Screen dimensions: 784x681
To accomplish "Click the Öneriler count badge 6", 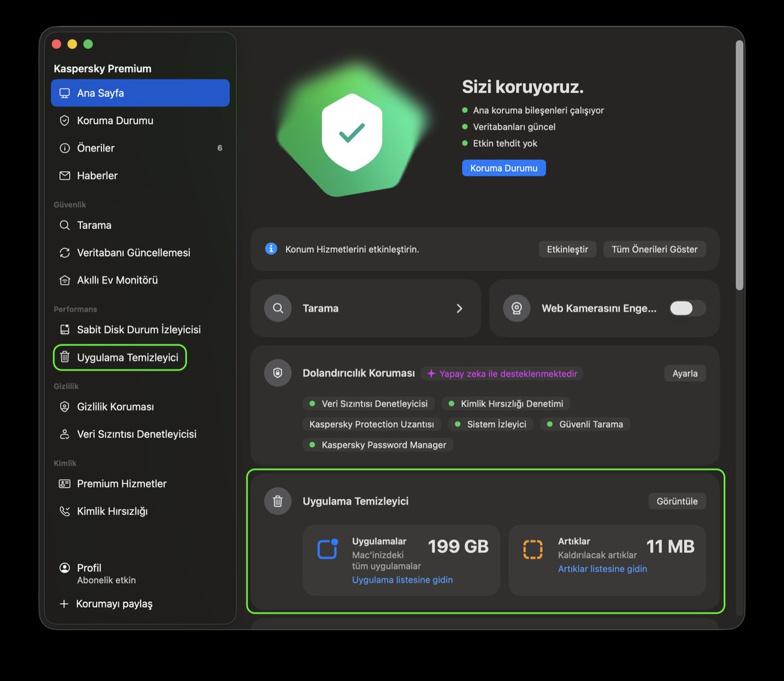I will [220, 148].
